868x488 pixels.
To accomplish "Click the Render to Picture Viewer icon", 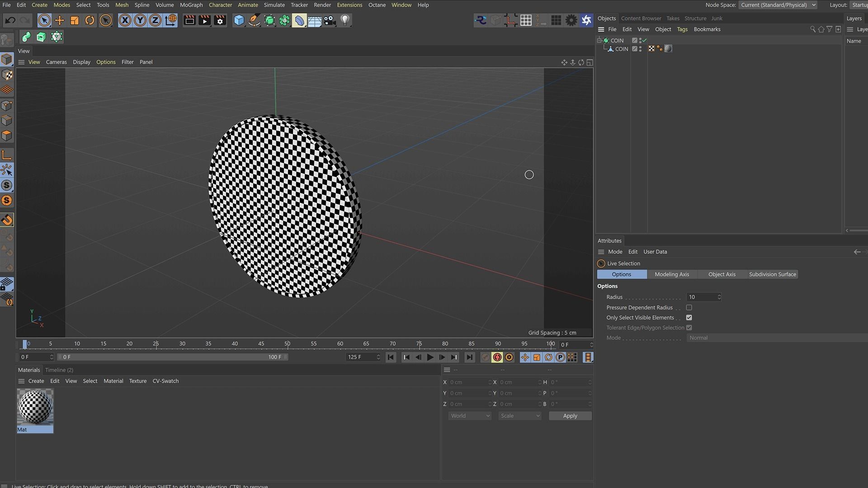I will tap(204, 20).
